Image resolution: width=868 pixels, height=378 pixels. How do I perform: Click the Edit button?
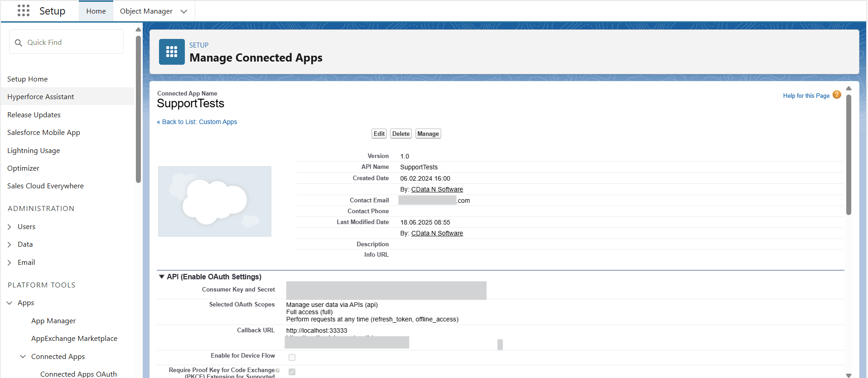click(379, 134)
